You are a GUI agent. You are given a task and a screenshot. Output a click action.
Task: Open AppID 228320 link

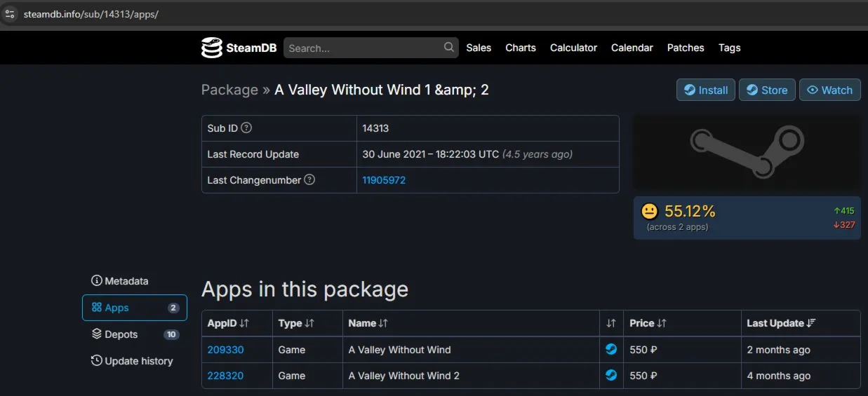(x=225, y=376)
